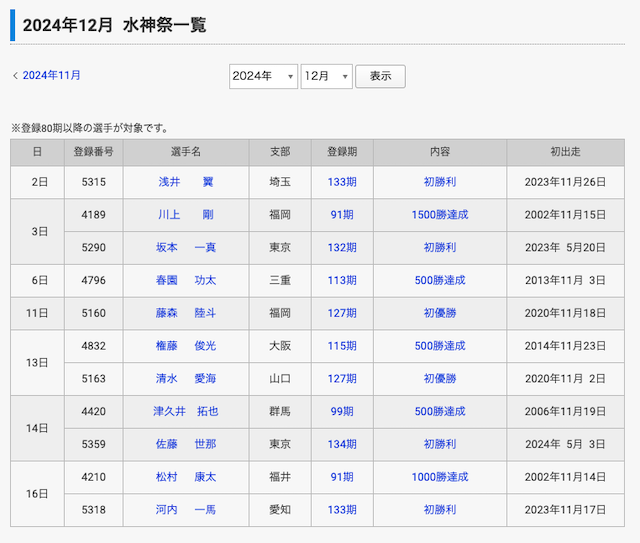This screenshot has height=543, width=640.
Task: Click the 初出走 column header
Action: [565, 152]
